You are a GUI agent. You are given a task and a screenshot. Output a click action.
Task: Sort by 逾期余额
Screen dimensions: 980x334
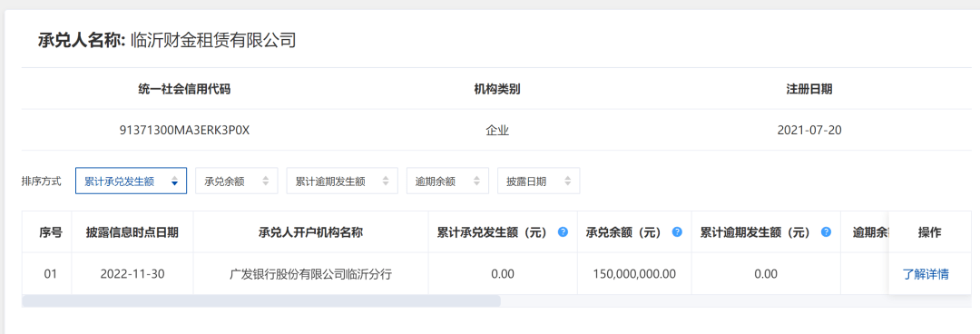pyautogui.click(x=448, y=182)
